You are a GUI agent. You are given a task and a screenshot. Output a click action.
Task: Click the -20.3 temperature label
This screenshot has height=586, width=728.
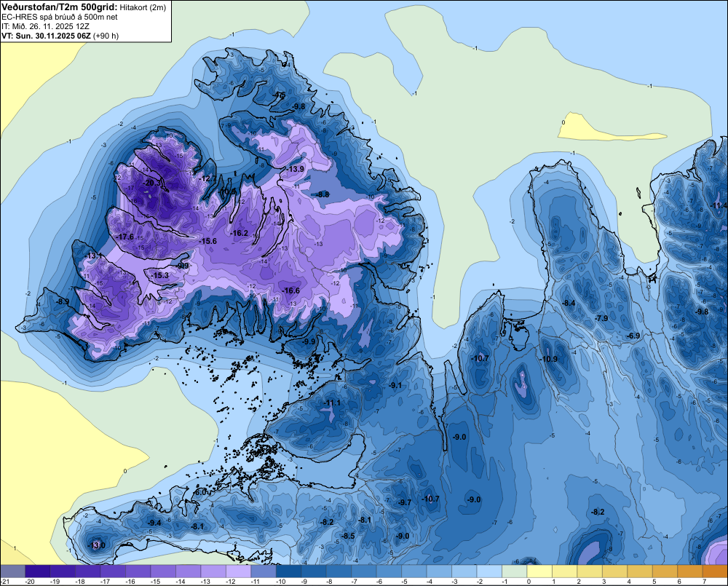(x=152, y=183)
